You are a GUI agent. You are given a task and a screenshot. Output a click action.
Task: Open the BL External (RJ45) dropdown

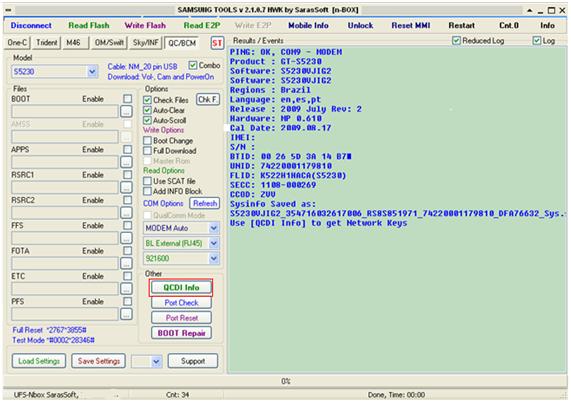[x=214, y=243]
